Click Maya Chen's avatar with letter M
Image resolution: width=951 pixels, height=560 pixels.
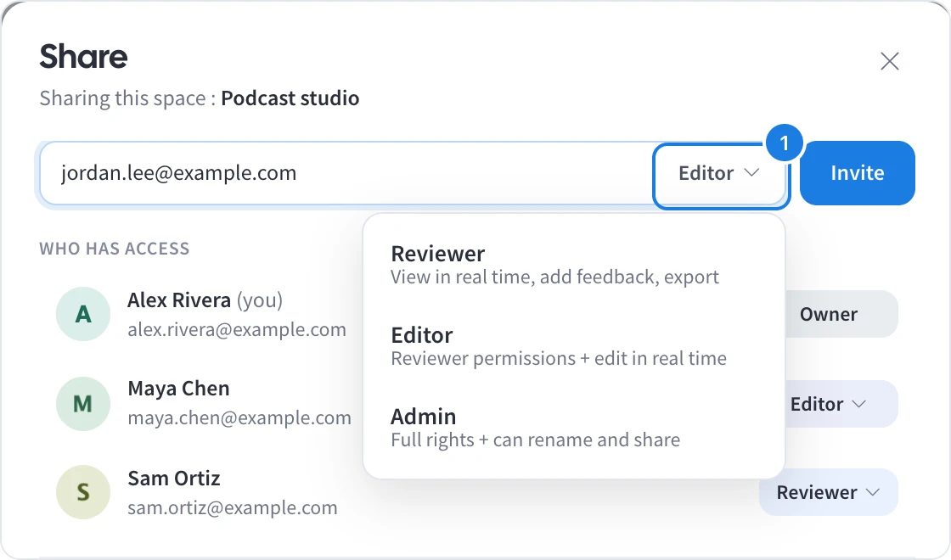[83, 404]
